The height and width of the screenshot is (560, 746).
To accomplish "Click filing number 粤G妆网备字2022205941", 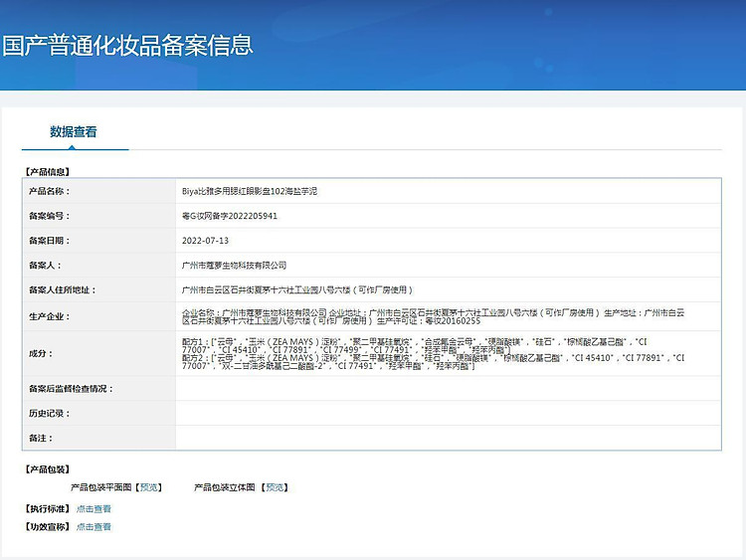I will point(230,216).
